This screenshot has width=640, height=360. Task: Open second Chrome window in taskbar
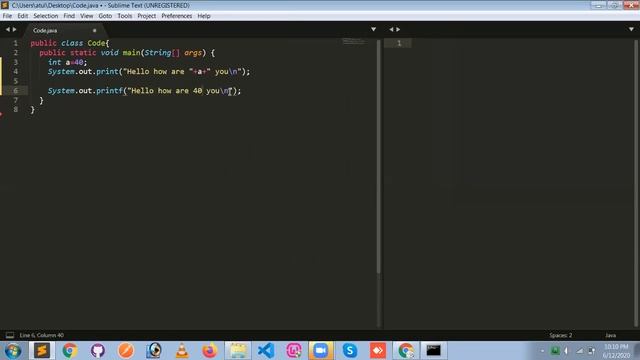click(x=406, y=351)
